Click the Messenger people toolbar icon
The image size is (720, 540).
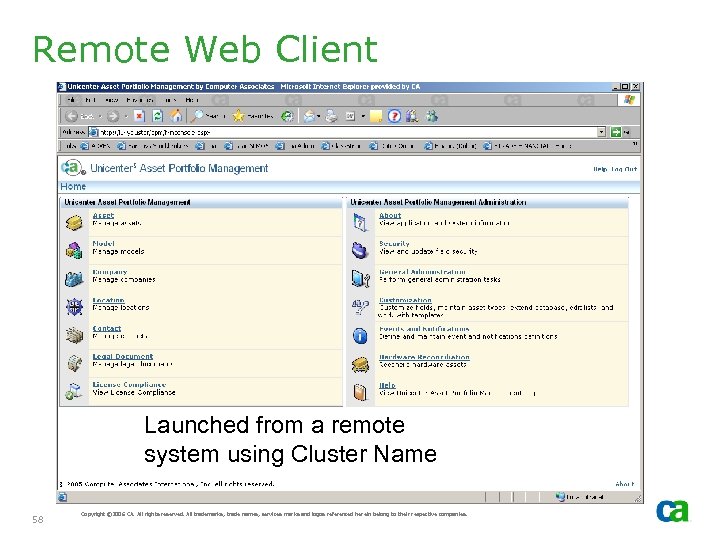(x=432, y=116)
